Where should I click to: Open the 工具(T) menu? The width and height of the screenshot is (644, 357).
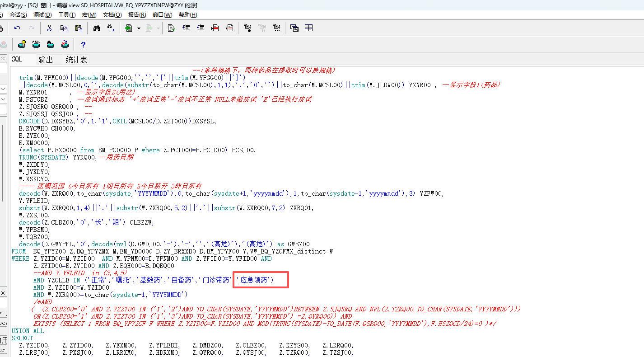tap(67, 14)
